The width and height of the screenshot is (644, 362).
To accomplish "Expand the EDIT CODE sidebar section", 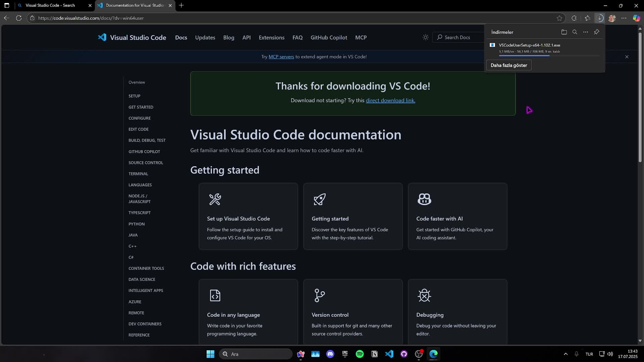I will pyautogui.click(x=139, y=129).
